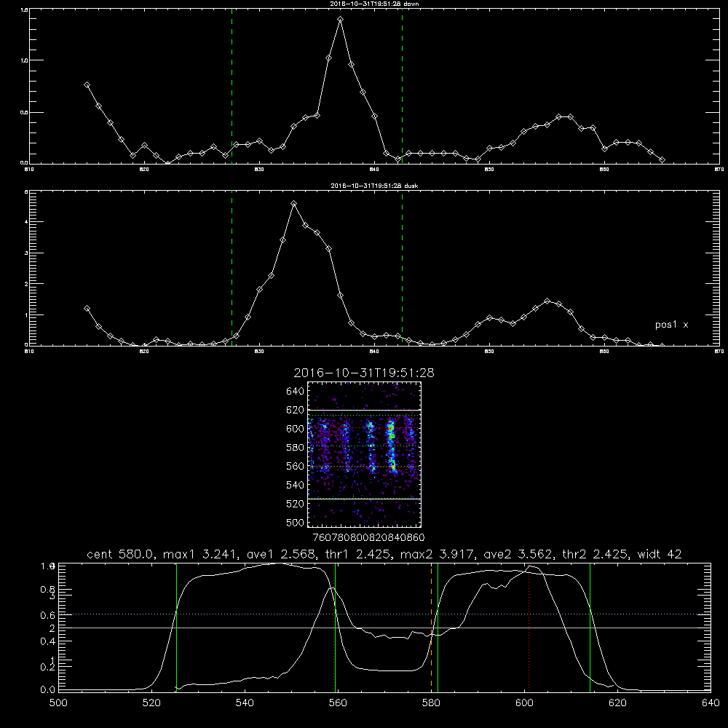Click the 'pos1 x' label in dusk plot
728x728 pixels.
point(671,325)
